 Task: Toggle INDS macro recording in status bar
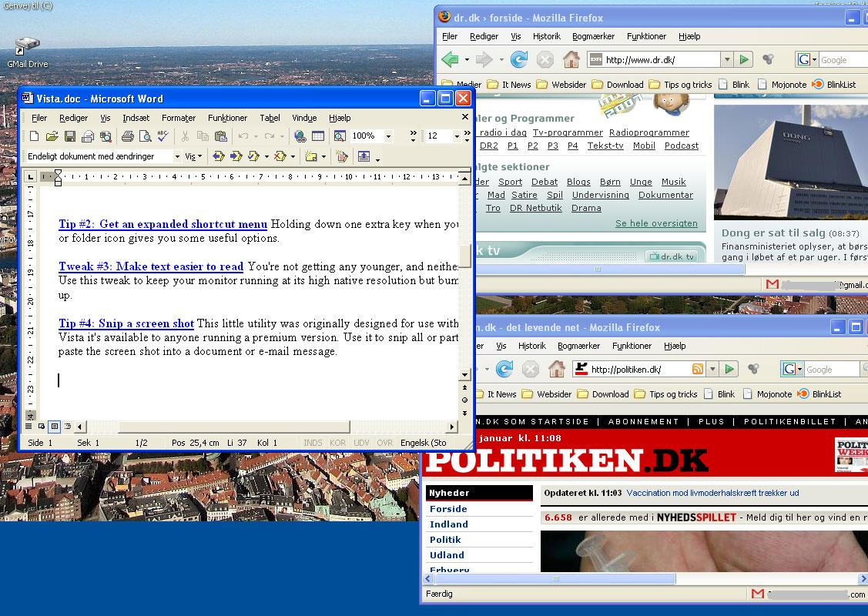[x=313, y=443]
